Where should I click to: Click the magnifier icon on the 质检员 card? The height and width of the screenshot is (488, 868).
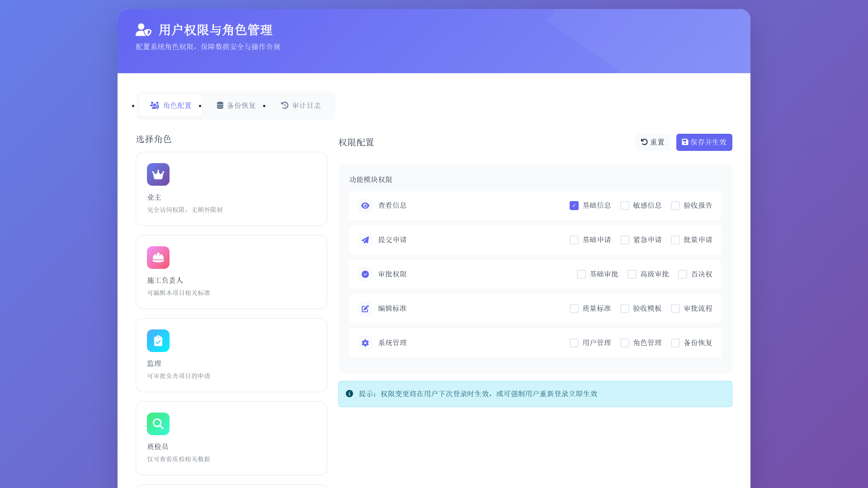click(x=158, y=424)
